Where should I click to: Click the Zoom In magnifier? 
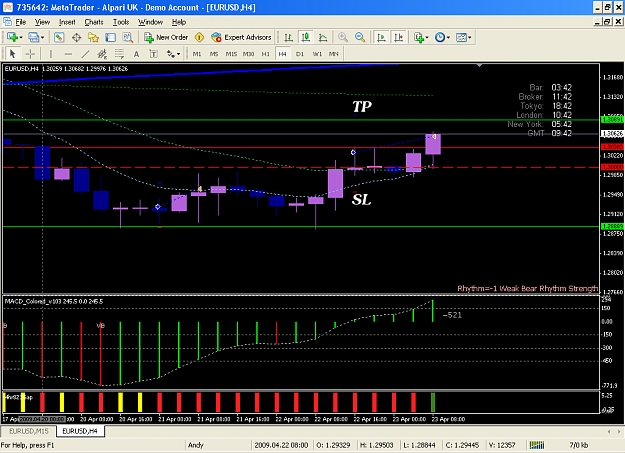342,37
